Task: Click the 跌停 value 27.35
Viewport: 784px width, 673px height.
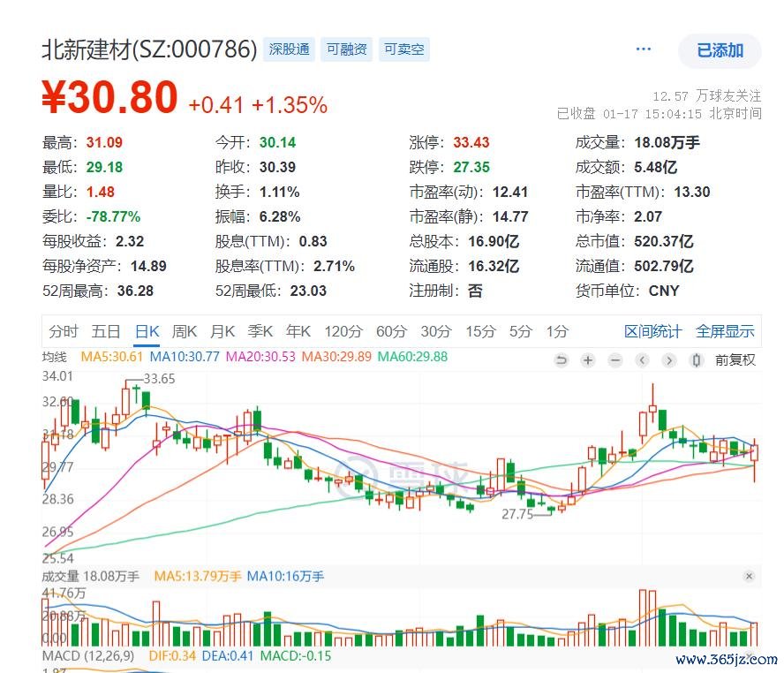Action: point(471,167)
